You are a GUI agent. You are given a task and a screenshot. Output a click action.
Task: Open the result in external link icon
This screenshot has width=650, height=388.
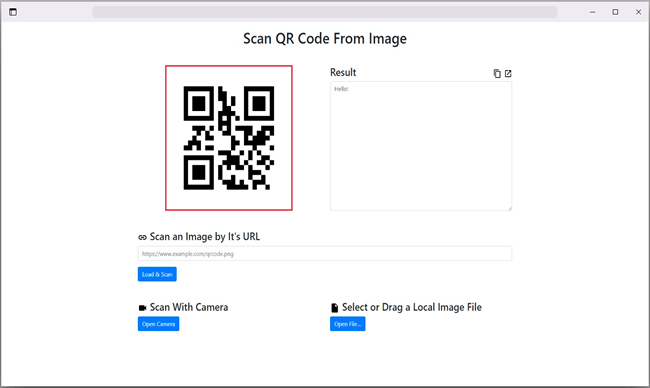point(508,73)
